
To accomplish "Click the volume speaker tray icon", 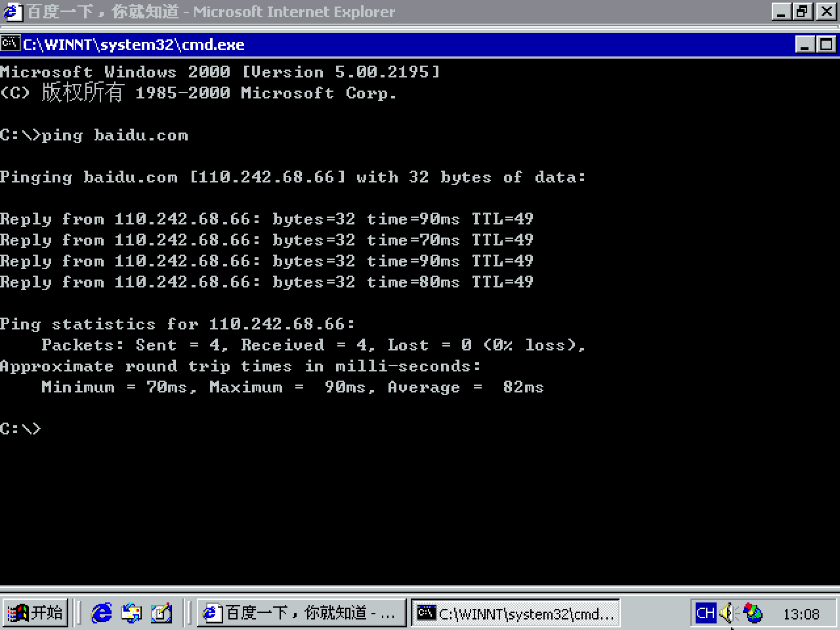I will tap(728, 613).
